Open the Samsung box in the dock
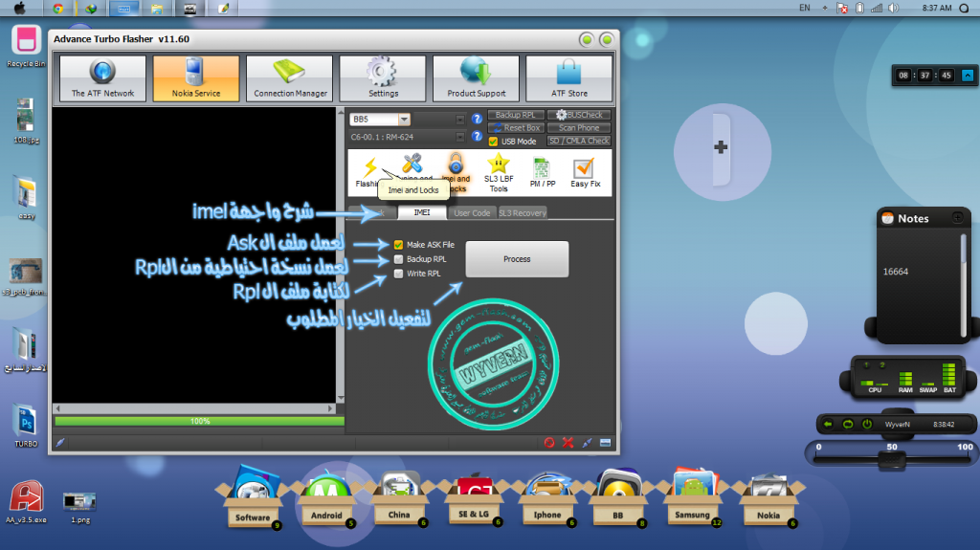This screenshot has width=980, height=550. pyautogui.click(x=692, y=498)
